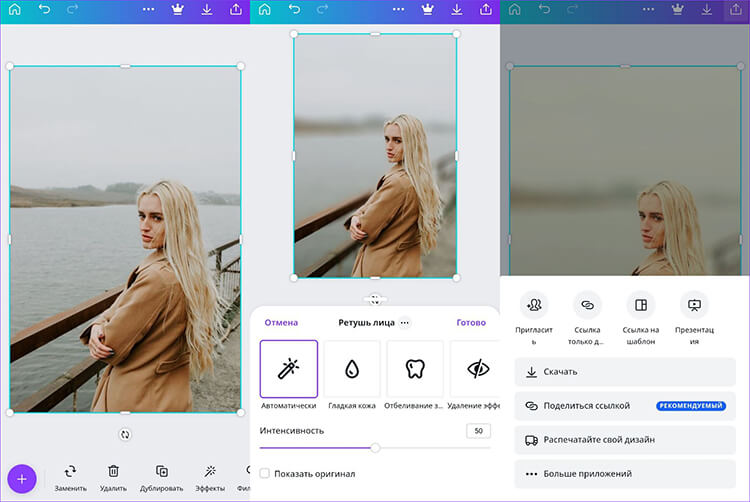Tap the download arrow in the middle screen header
This screenshot has height=502, width=750.
click(457, 9)
